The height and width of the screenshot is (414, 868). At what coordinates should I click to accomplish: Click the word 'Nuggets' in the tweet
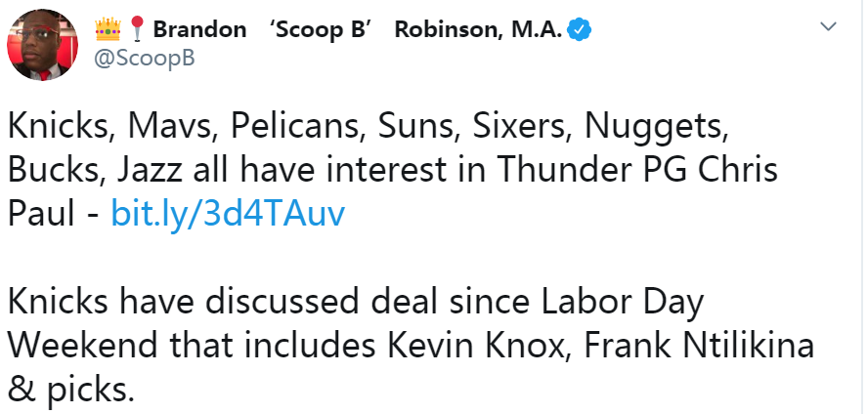click(657, 128)
